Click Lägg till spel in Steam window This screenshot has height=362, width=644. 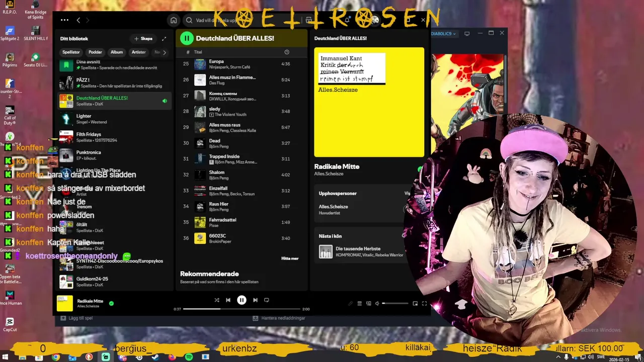[x=76, y=318]
